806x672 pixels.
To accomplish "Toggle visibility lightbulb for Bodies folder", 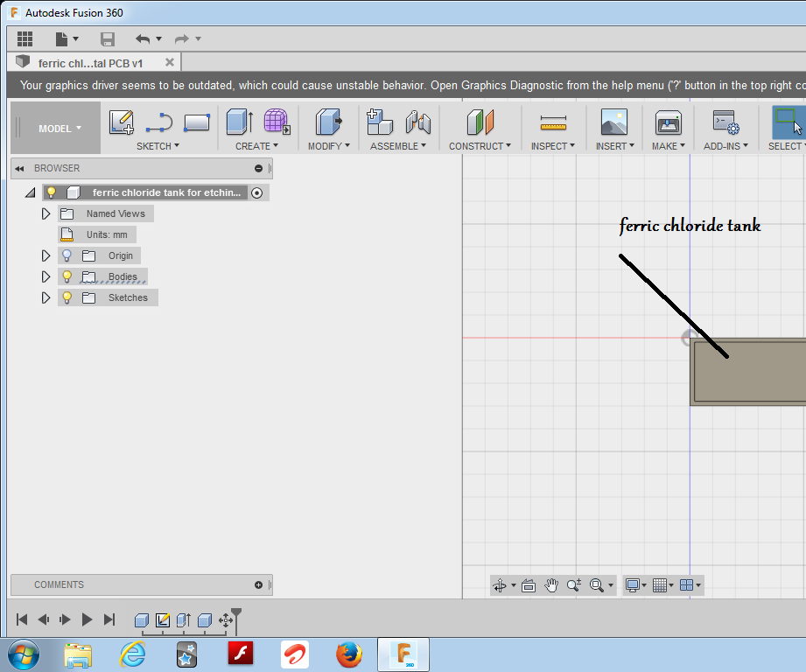I will [67, 276].
